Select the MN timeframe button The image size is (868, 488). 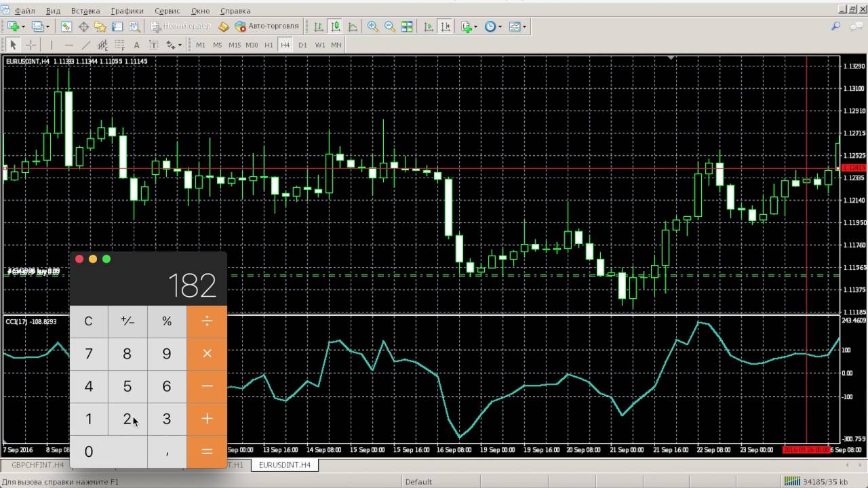(336, 45)
